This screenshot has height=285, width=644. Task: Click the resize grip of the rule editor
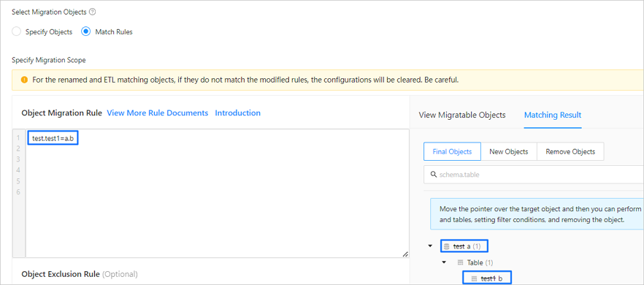[405, 254]
